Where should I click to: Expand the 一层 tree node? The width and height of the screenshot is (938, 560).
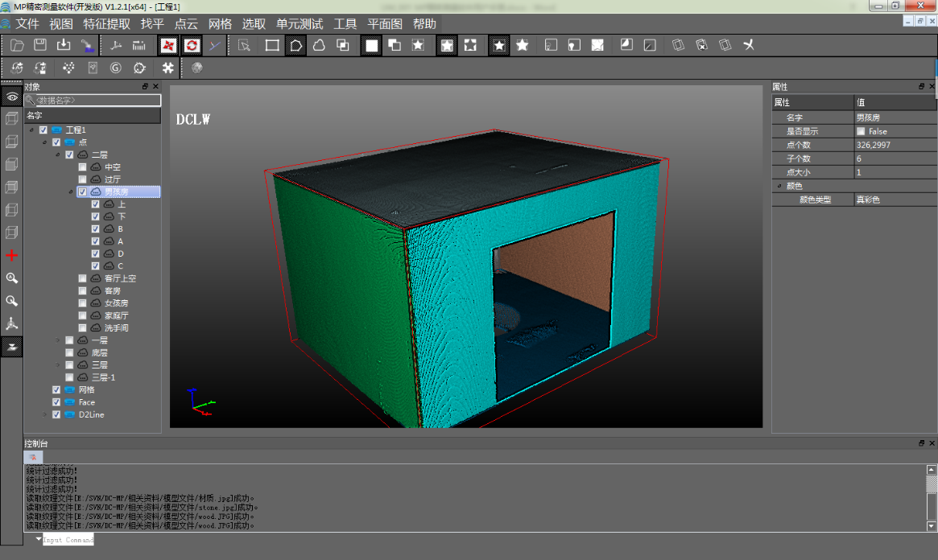coord(58,340)
